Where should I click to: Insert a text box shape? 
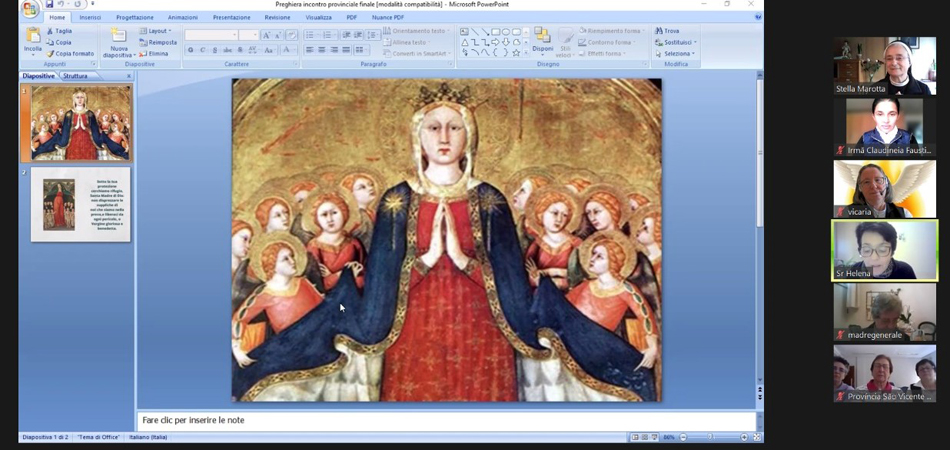464,31
